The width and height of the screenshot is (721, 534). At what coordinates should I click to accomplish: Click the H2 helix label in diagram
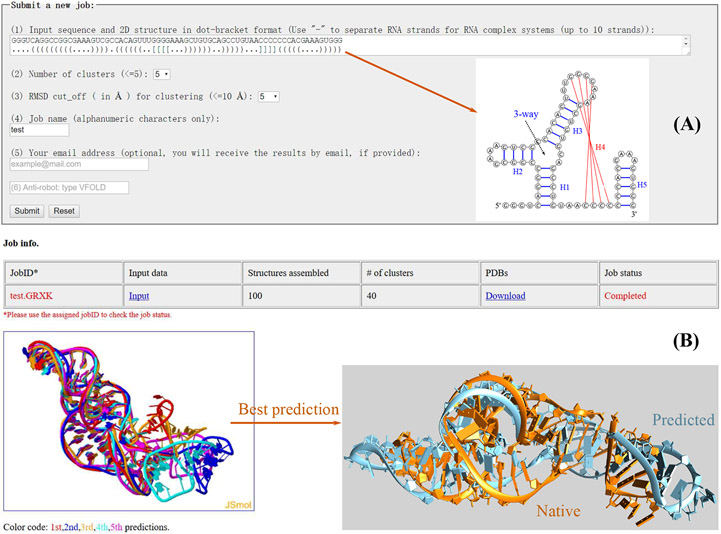(x=518, y=172)
